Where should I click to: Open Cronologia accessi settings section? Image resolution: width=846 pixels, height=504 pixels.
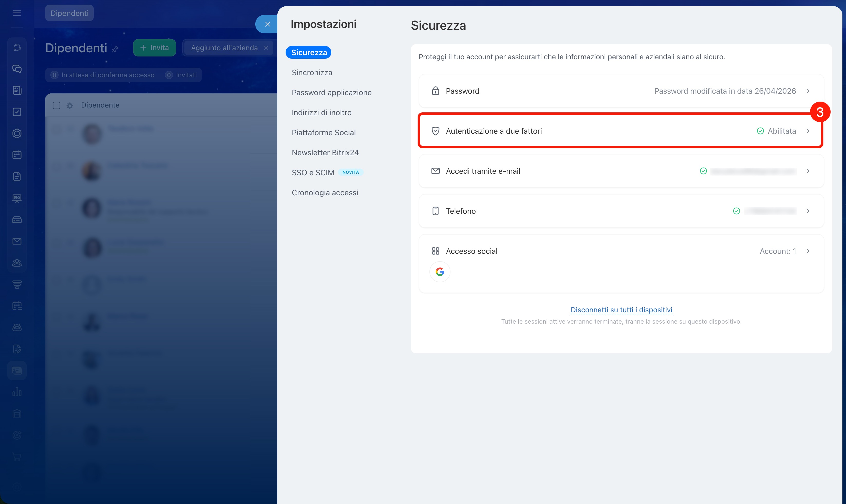[x=325, y=192]
